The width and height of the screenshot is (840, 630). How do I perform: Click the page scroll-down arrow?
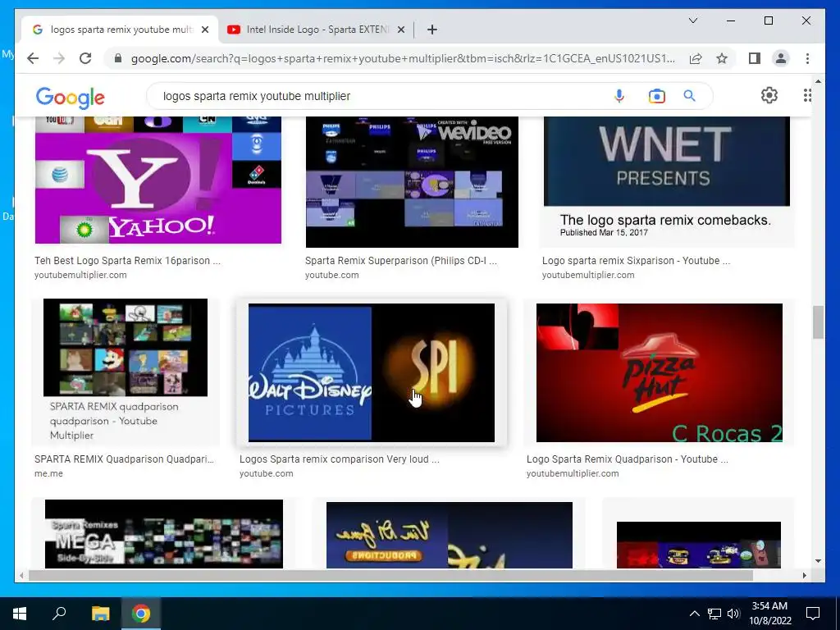tap(818, 561)
